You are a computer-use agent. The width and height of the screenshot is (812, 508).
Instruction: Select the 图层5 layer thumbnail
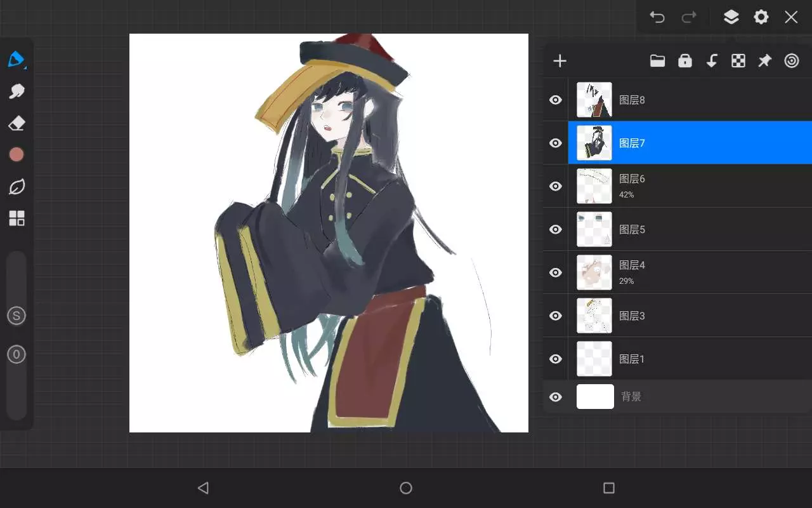coord(594,229)
